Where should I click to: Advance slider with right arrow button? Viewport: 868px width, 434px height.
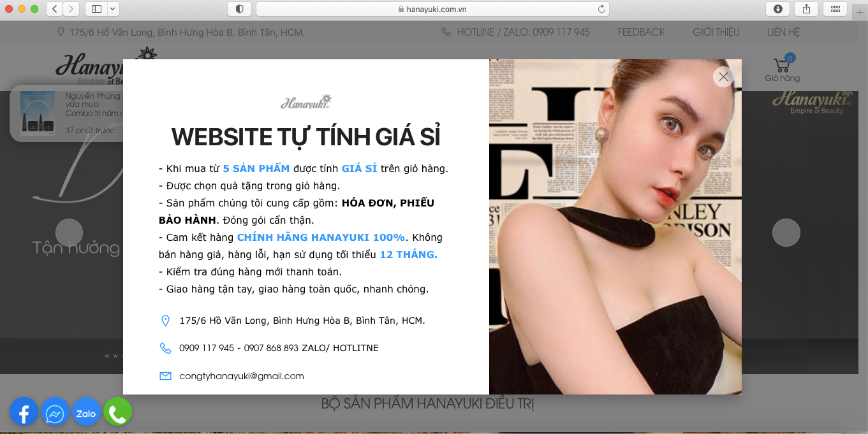(x=786, y=233)
